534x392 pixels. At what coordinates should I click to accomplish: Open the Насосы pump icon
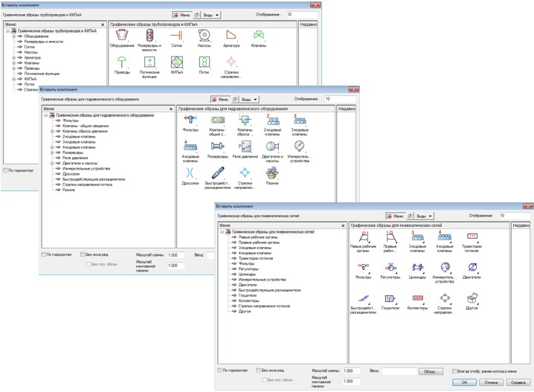click(204, 35)
